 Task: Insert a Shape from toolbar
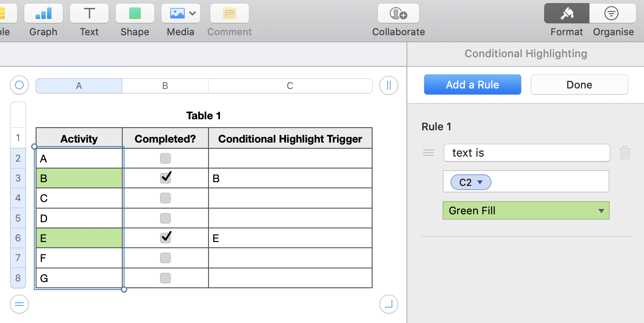(135, 14)
